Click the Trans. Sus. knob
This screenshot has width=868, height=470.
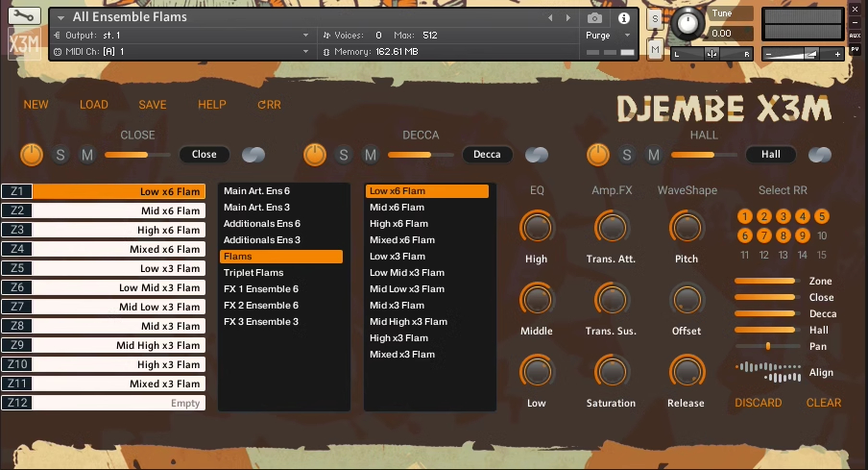612,300
